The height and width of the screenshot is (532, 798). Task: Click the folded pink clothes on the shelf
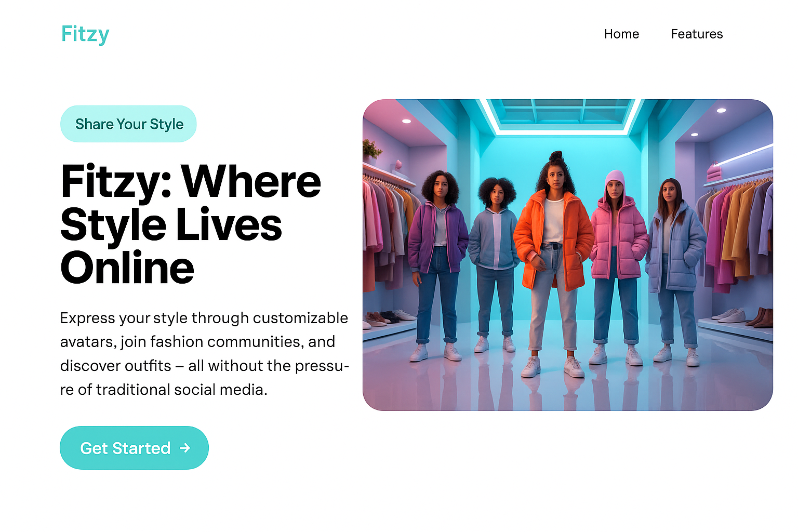[714, 172]
